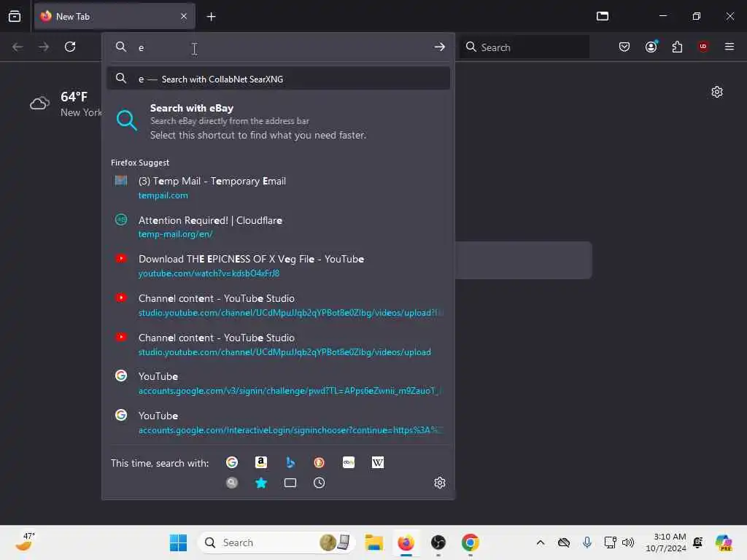This screenshot has height=560, width=747.
Task: Open OBS Studio from the taskbar
Action: 438,542
